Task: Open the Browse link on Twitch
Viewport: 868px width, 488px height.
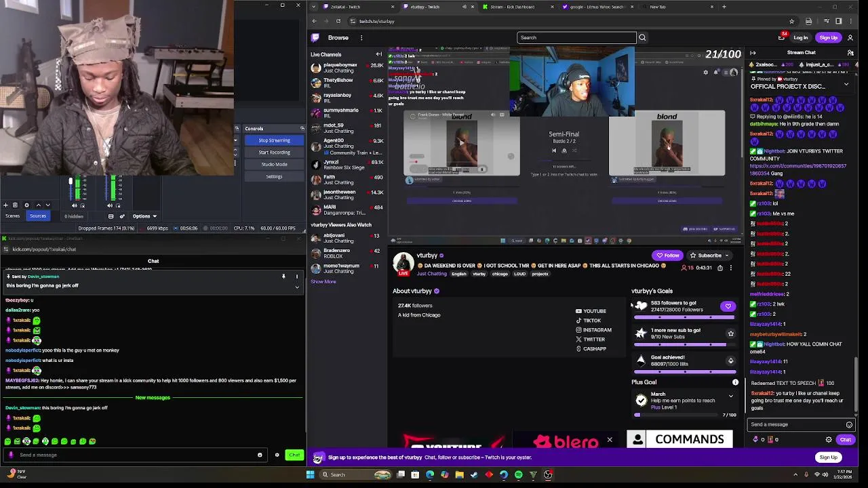Action: [x=338, y=38]
